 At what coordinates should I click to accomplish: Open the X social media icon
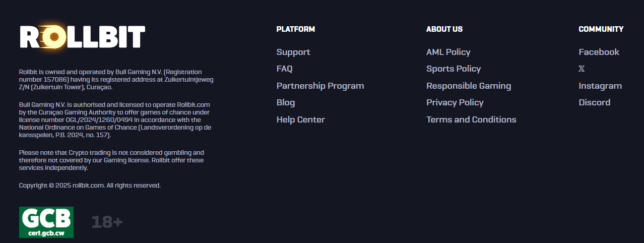pyautogui.click(x=582, y=69)
